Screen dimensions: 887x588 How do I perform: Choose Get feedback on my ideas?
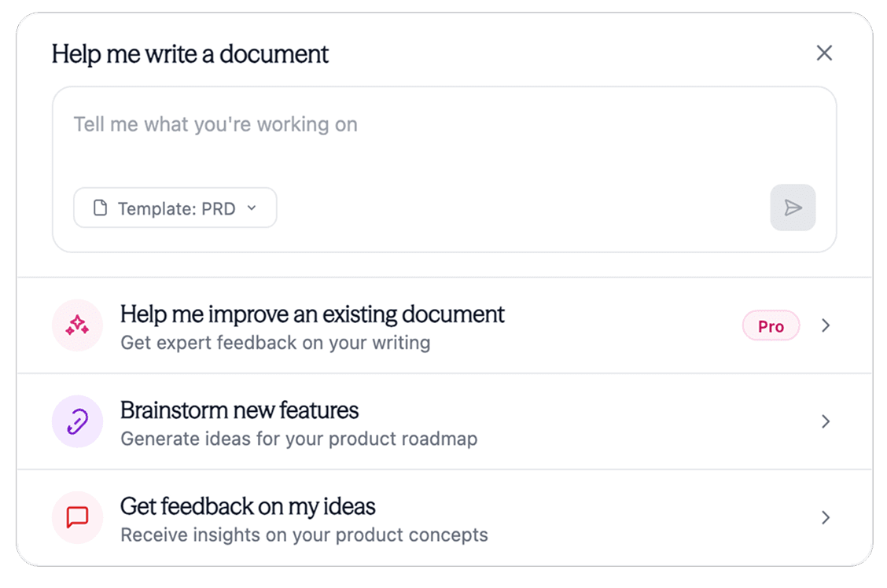[x=248, y=506]
